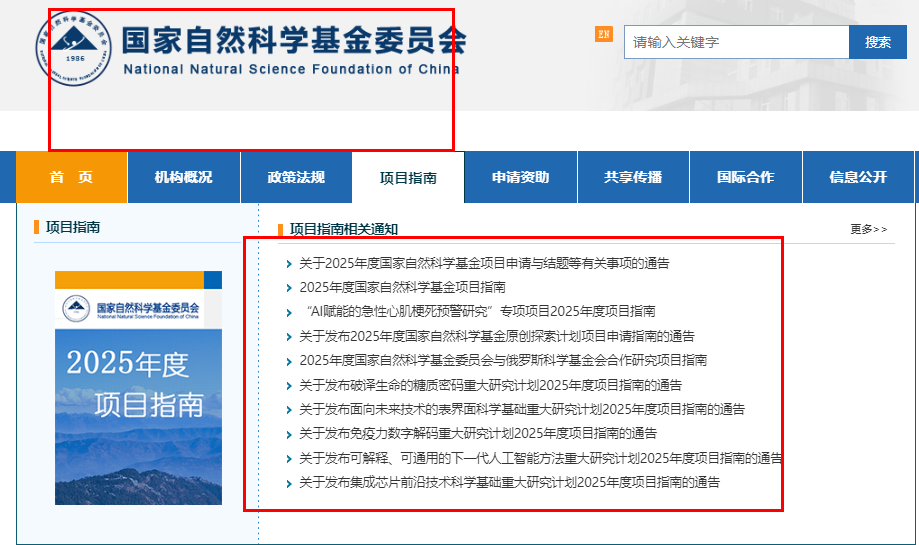
Task: Open link 2025年度国家自然科学基金项目指南
Action: 402,287
